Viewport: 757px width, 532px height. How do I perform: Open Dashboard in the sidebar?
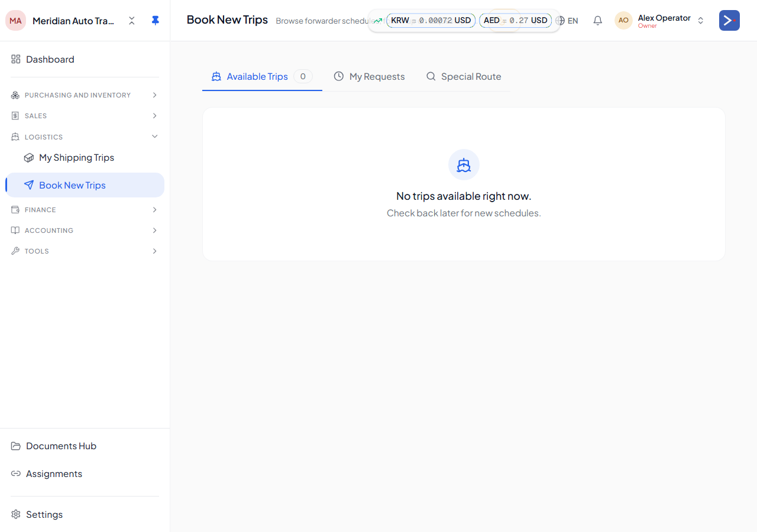[85, 59]
